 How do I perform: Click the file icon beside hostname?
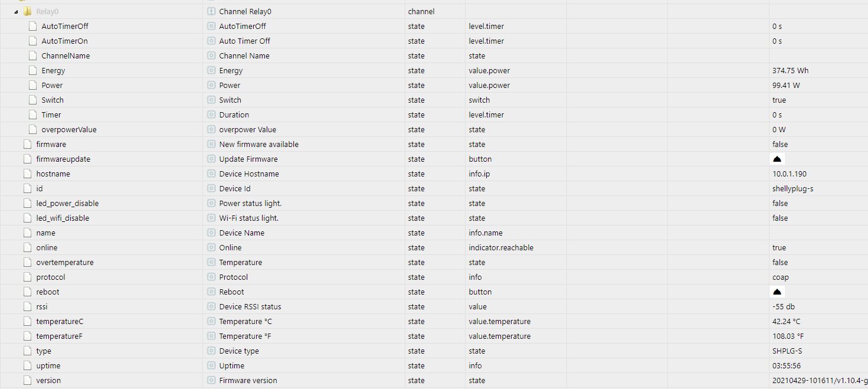(27, 174)
